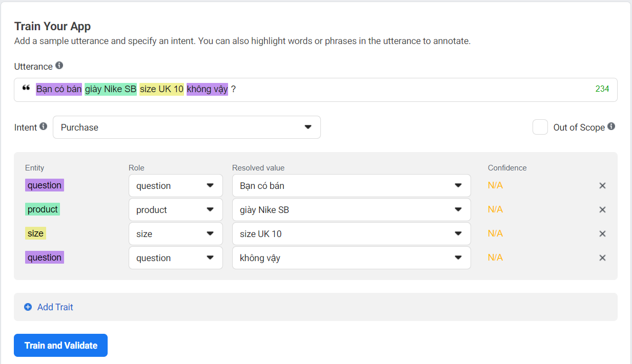Remove the 'không vậy' question entity row
Image resolution: width=632 pixels, height=364 pixels.
(x=602, y=258)
